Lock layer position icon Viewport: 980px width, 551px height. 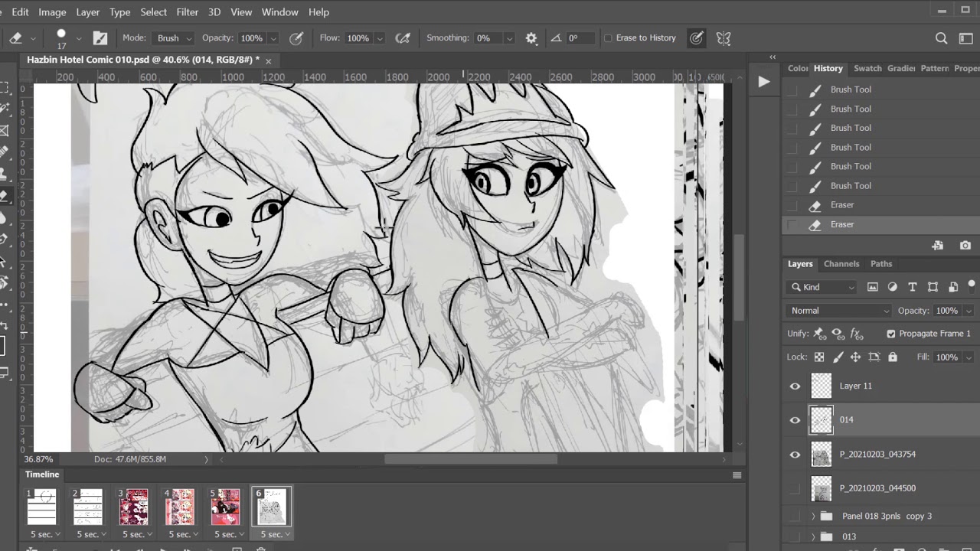855,357
